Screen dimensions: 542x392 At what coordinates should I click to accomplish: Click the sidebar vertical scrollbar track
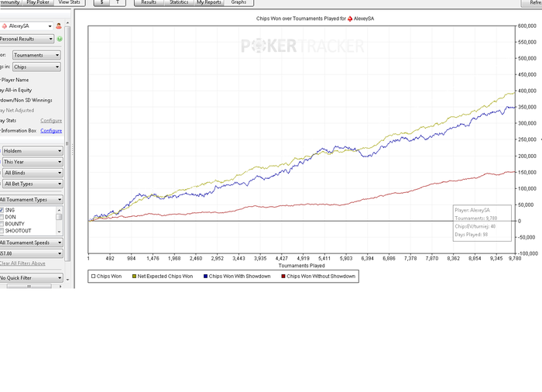pyautogui.click(x=67, y=153)
